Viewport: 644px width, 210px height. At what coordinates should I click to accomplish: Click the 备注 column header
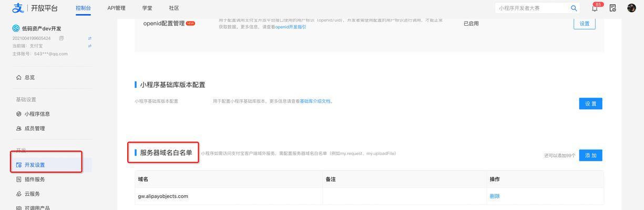click(331, 179)
